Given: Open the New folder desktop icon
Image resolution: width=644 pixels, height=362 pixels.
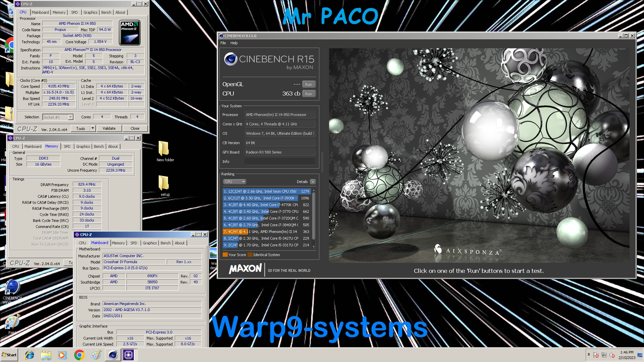Looking at the screenshot, I should 165,151.
